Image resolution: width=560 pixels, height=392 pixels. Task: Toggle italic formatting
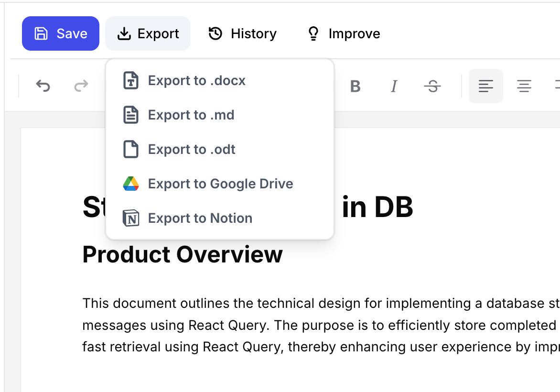(394, 86)
